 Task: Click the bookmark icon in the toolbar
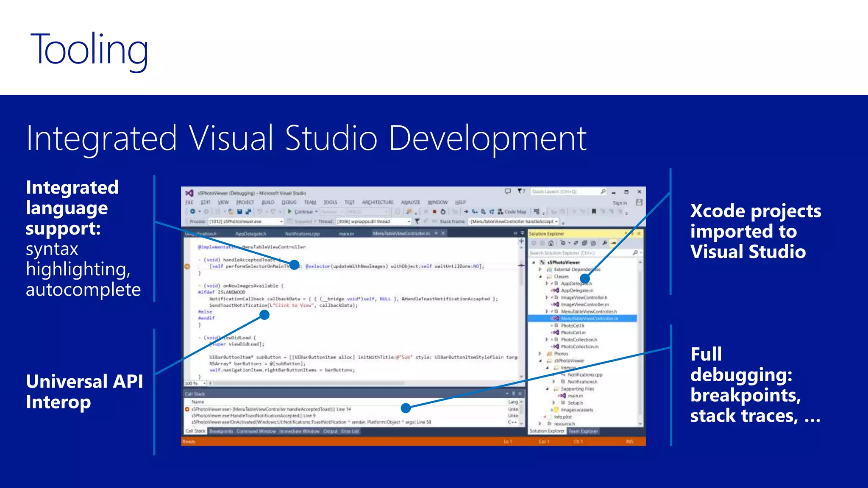pos(594,211)
